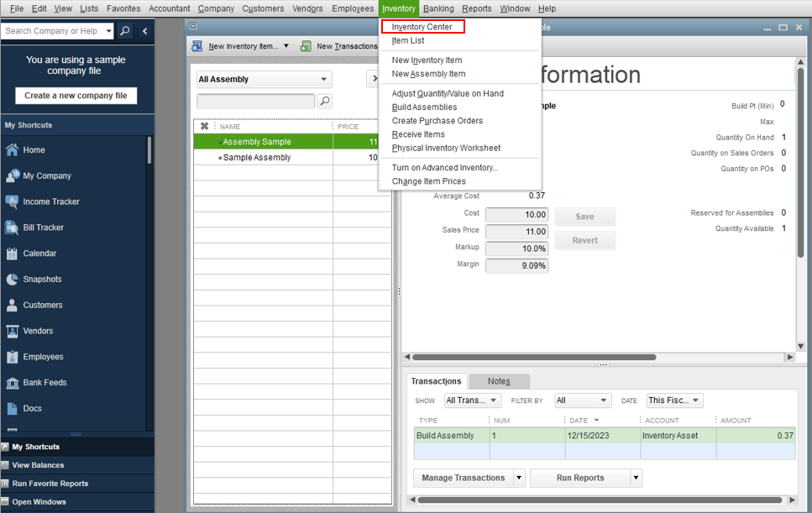The image size is (812, 513).
Task: Choose Change Item Prices menu entry
Action: click(x=429, y=181)
